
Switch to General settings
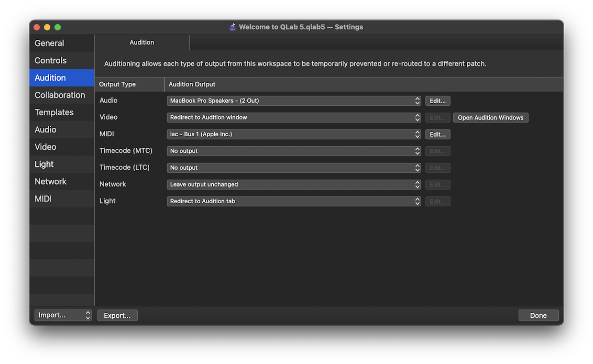pyautogui.click(x=49, y=43)
